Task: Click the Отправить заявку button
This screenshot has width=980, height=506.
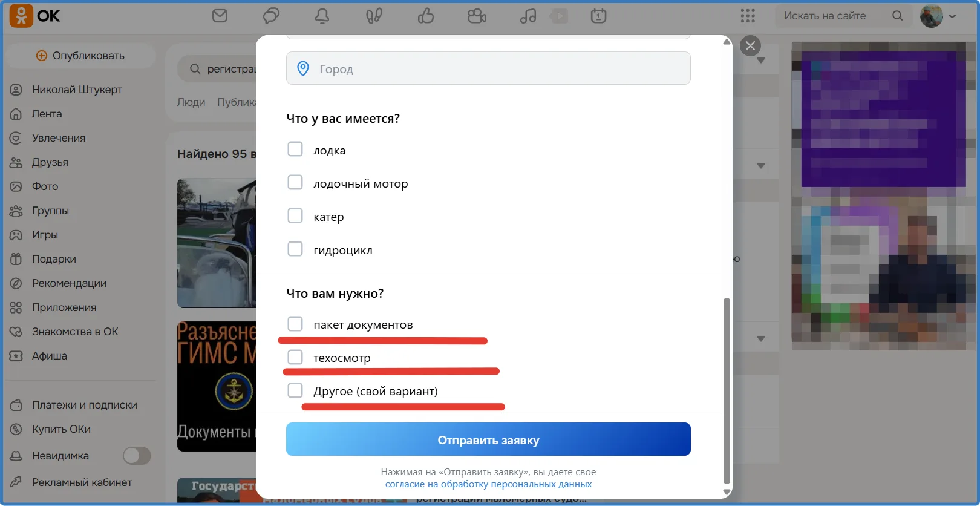Action: (x=488, y=439)
